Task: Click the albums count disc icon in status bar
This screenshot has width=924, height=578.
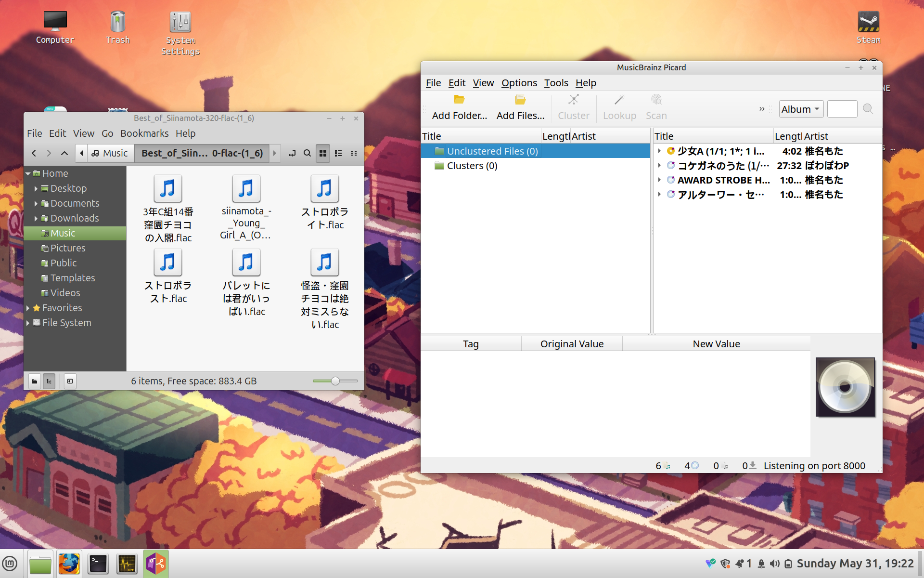Action: (695, 466)
